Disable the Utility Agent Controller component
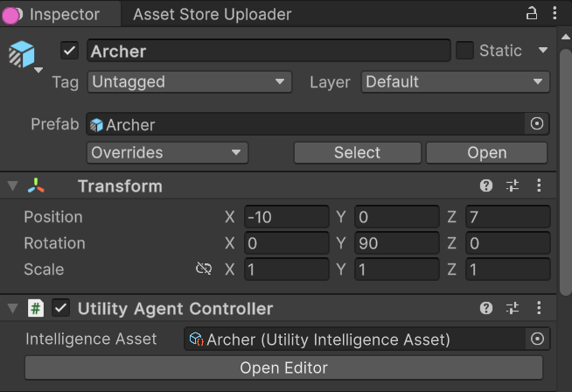 [60, 308]
